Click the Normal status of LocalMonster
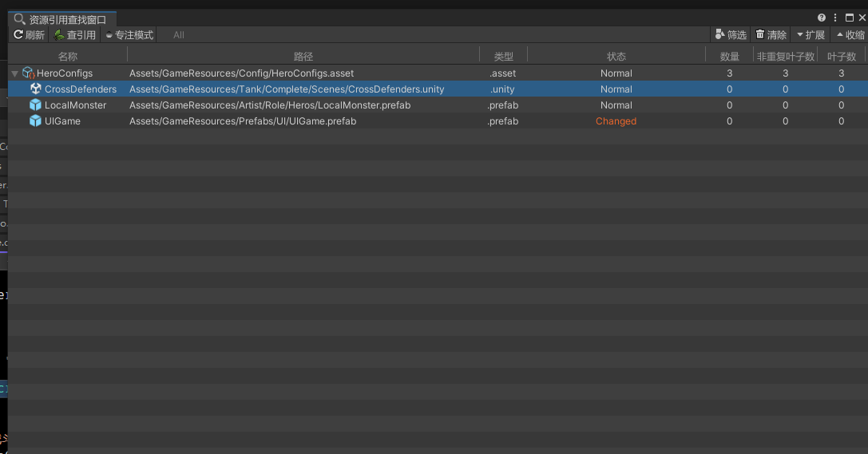The height and width of the screenshot is (454, 868). pyautogui.click(x=616, y=105)
